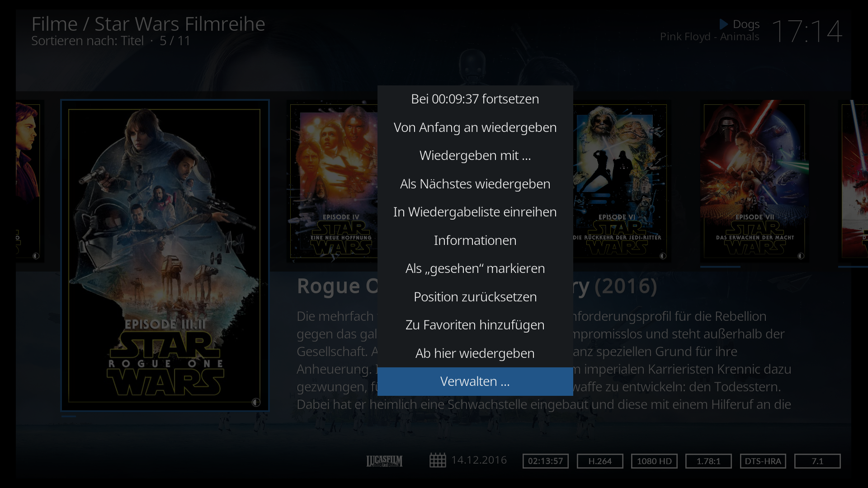Viewport: 868px width, 488px height.
Task: Click the 1.78:1 aspect ratio badge
Action: [708, 461]
